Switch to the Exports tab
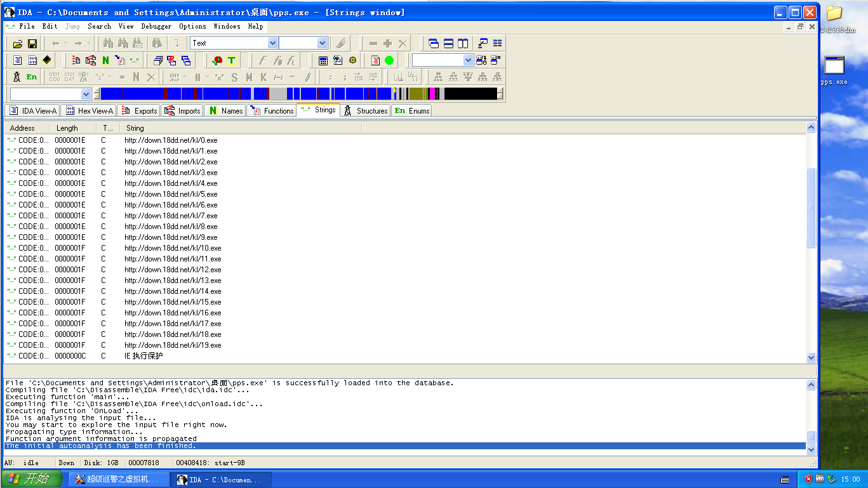The image size is (868, 488). 138,110
